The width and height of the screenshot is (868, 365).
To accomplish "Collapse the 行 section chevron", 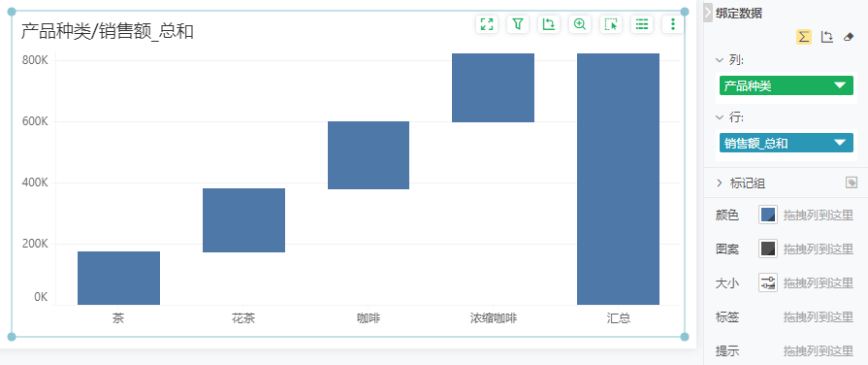I will (x=720, y=117).
